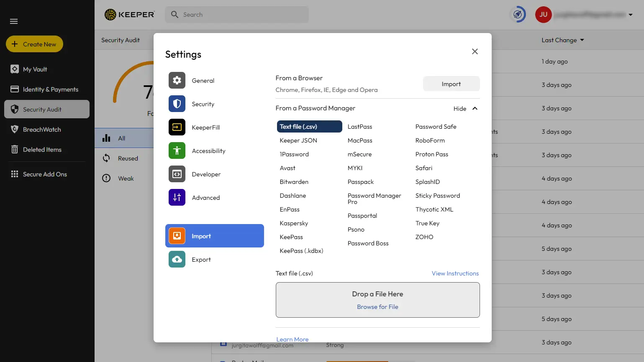Open the KeeperFill settings tab

(x=215, y=127)
